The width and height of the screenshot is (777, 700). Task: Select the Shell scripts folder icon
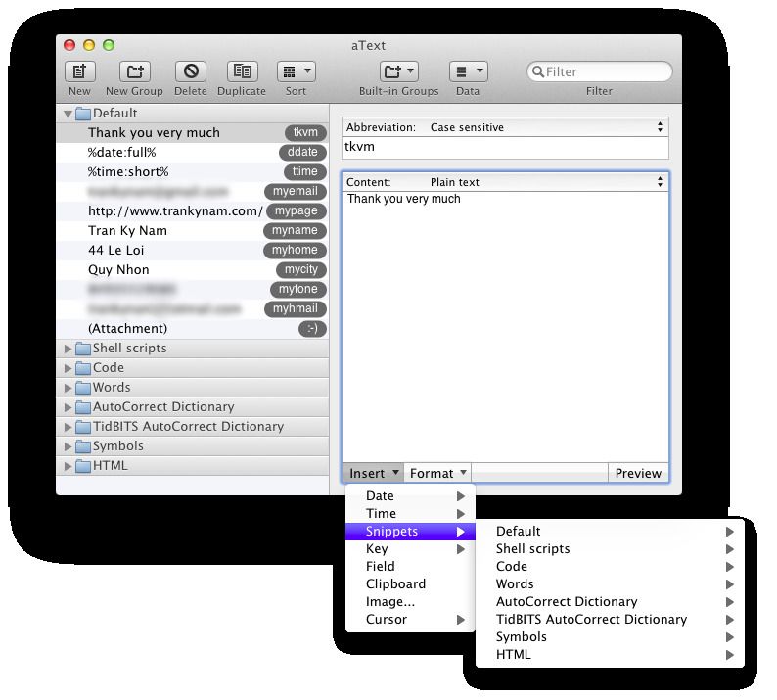point(83,349)
